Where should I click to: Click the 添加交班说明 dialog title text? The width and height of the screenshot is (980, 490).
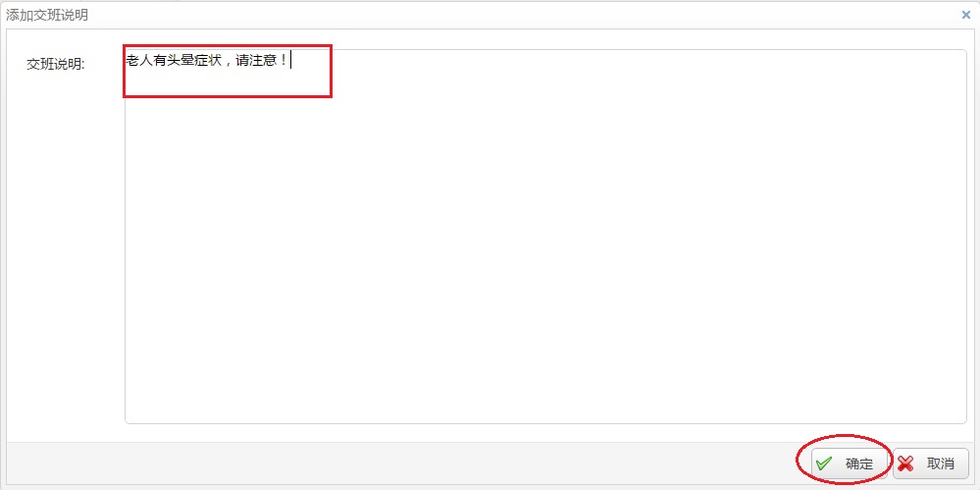coord(47,15)
